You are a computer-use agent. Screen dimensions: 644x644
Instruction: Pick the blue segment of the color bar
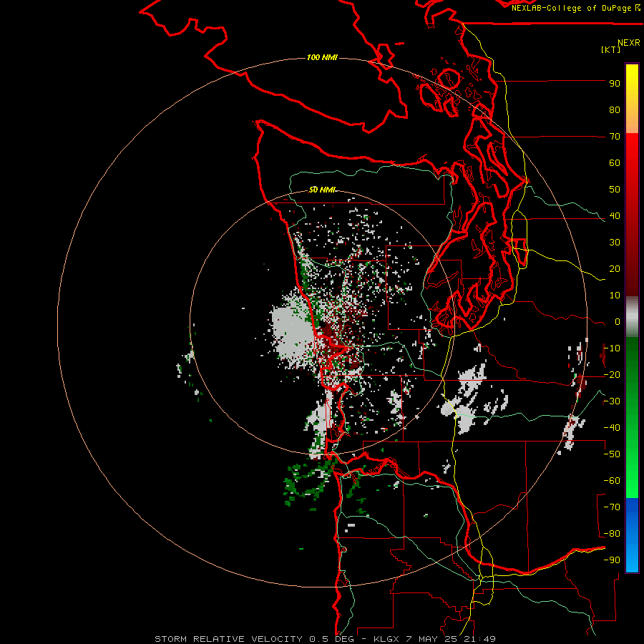tap(632, 535)
